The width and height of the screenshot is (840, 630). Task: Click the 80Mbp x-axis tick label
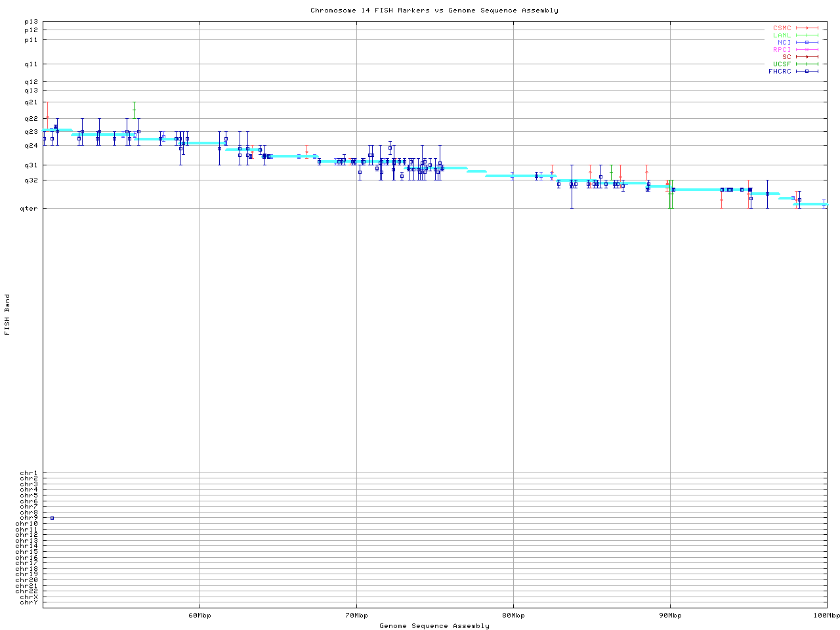point(513,616)
